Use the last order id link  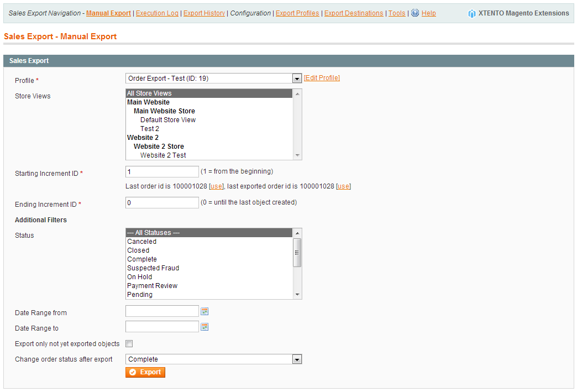point(216,186)
